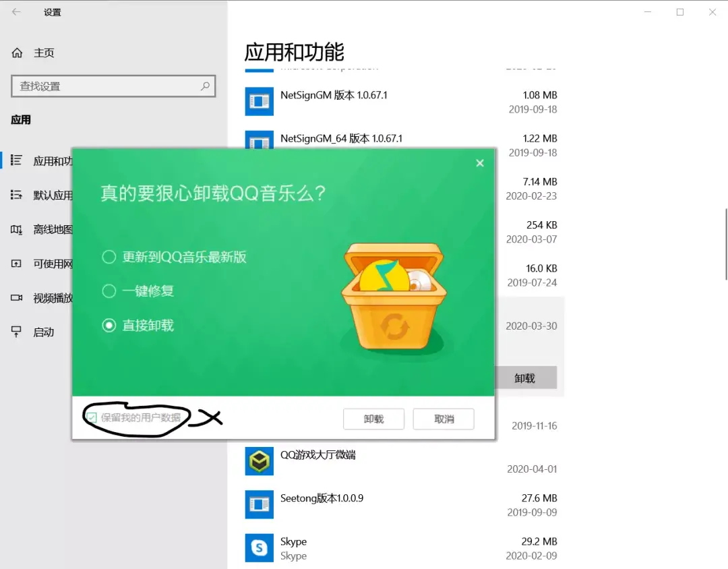The width and height of the screenshot is (728, 569).
Task: Select the default apps sidebar icon
Action: pos(16,195)
